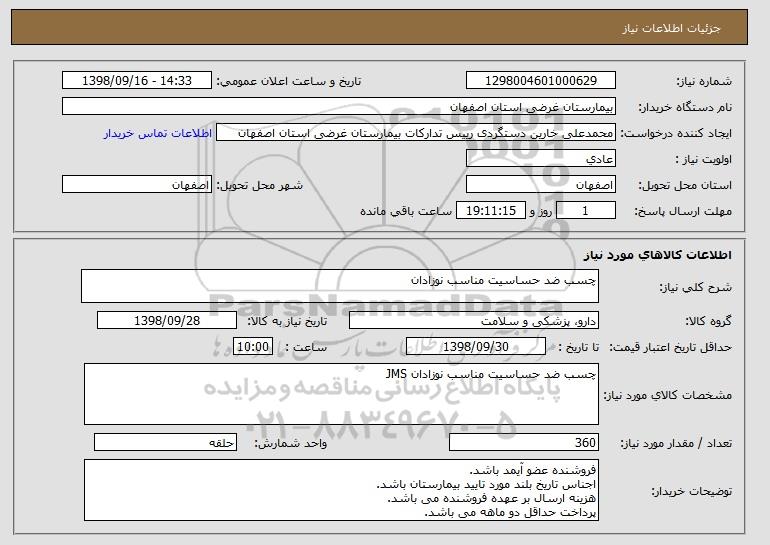Click the label استان محل تحویل

(685, 185)
